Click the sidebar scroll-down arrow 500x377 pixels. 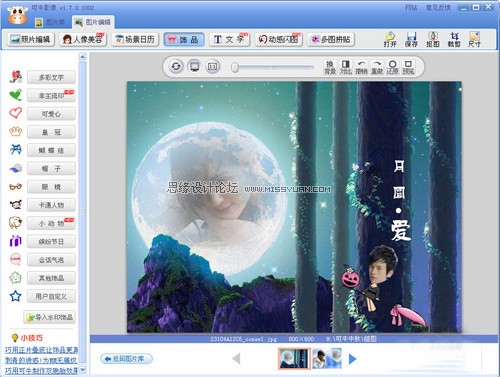pyautogui.click(x=82, y=370)
